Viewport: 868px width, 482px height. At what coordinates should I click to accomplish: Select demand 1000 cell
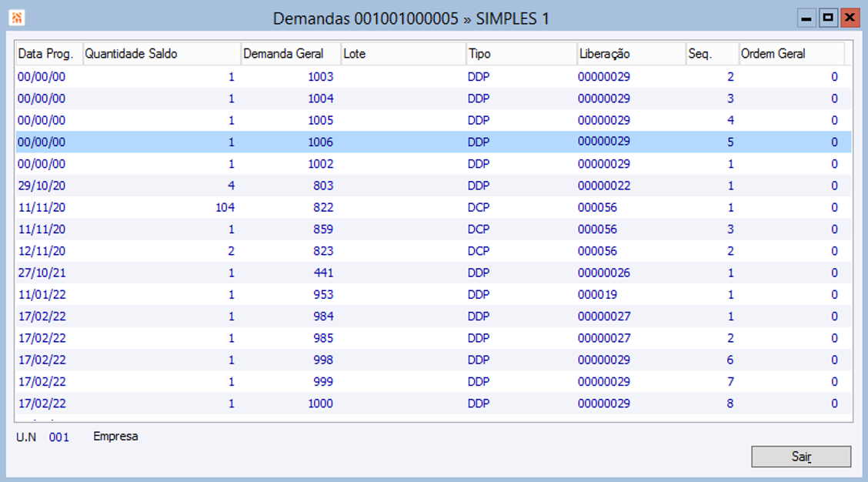321,403
